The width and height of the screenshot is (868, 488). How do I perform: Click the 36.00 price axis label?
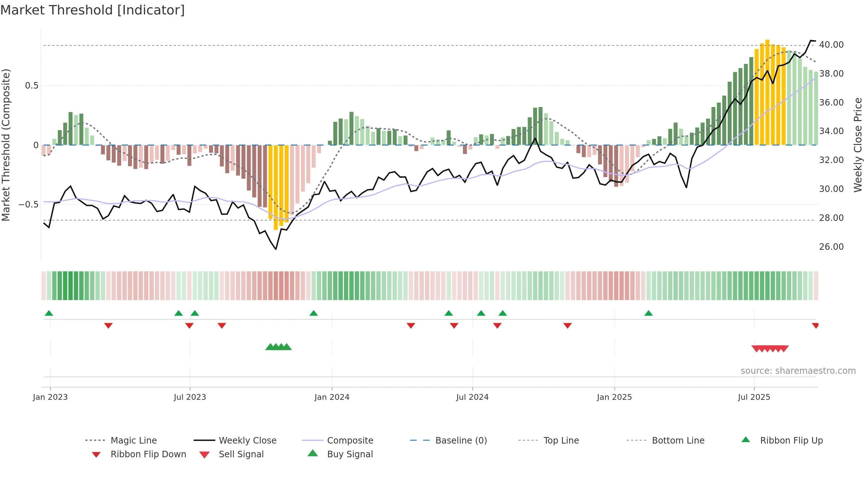tap(831, 102)
